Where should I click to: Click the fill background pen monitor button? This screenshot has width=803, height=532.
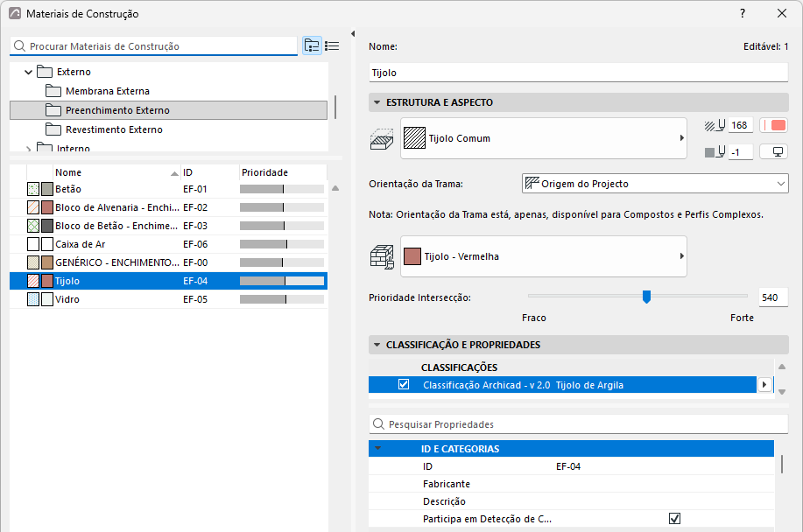pos(774,152)
